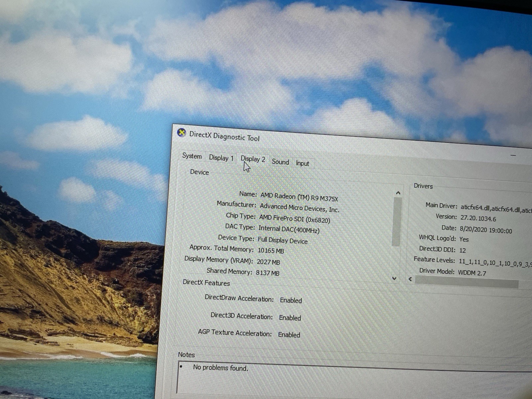Click the 'WHQL Logo'd:' label
This screenshot has height=399, width=532.
click(x=437, y=237)
